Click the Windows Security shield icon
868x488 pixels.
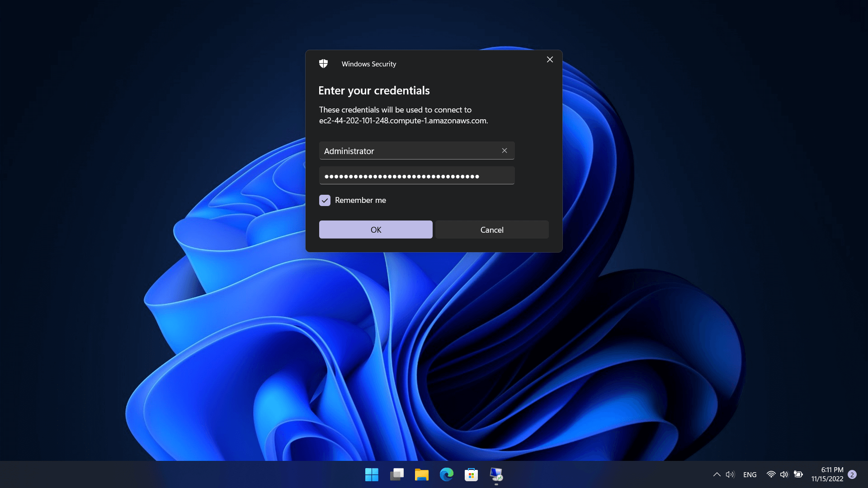(x=323, y=64)
